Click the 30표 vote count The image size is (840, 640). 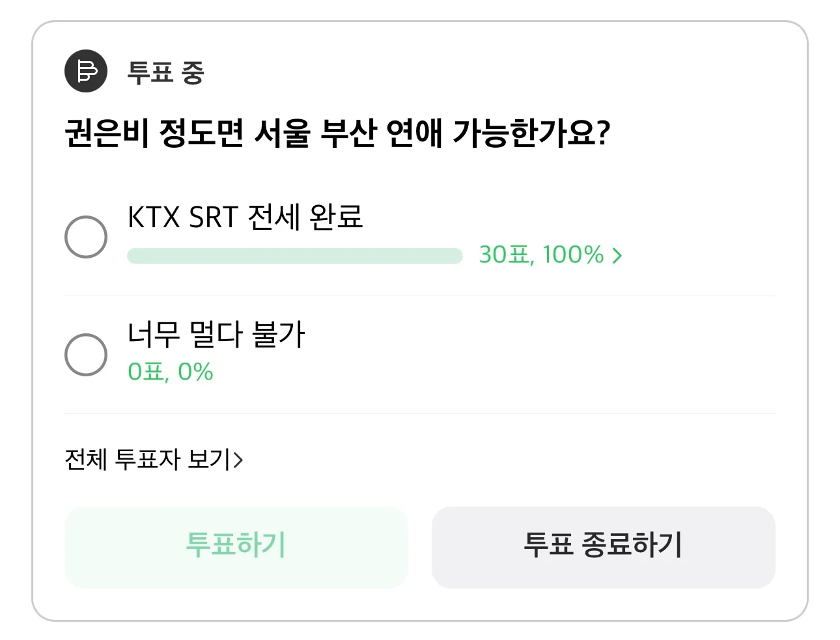[x=505, y=255]
